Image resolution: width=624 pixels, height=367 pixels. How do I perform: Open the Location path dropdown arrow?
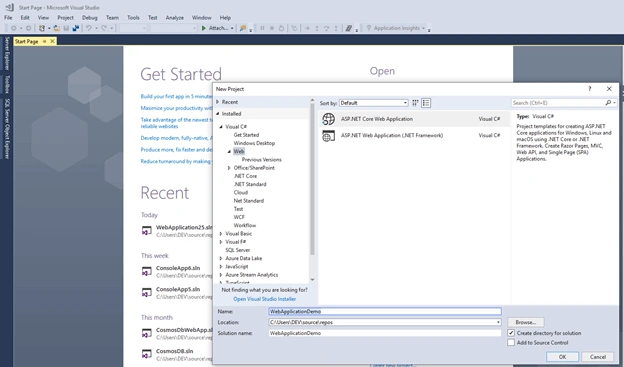[498, 322]
